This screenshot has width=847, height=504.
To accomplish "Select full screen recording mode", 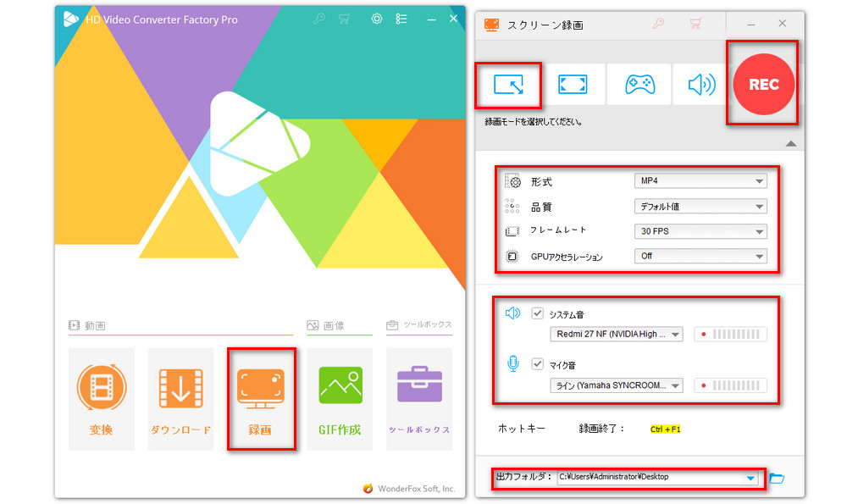I will coord(573,85).
